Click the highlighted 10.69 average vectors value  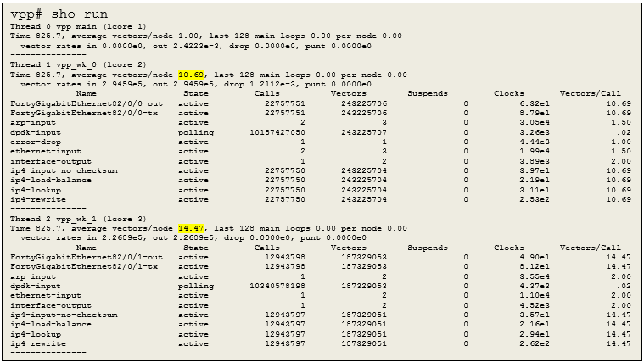tap(191, 75)
